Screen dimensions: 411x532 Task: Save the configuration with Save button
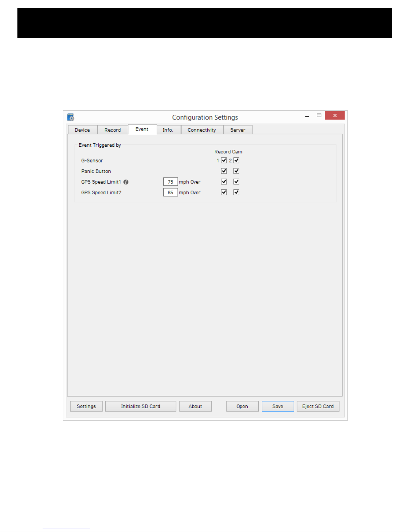[278, 406]
